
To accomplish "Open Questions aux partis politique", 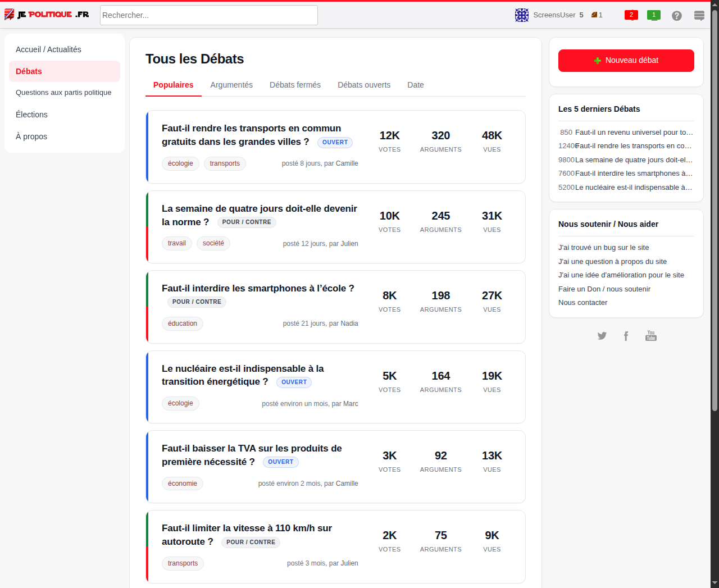I will click(65, 93).
